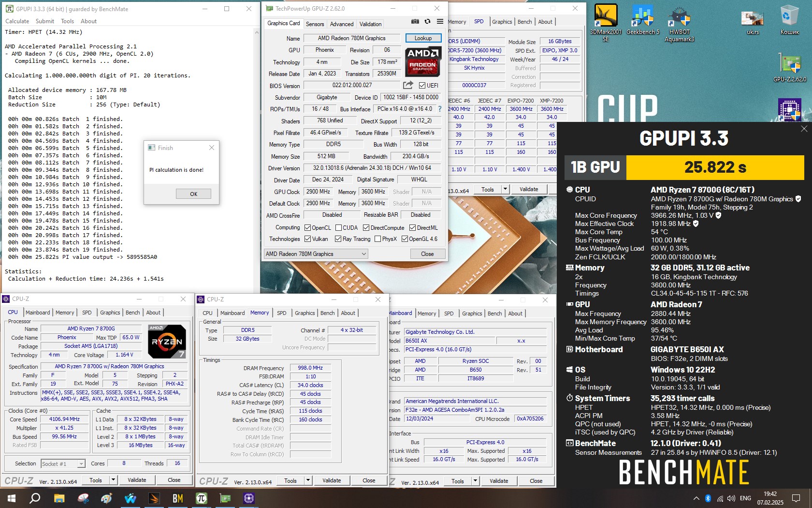Viewport: 812px width, 508px height.
Task: Open the Windows Start menu
Action: click(x=12, y=498)
